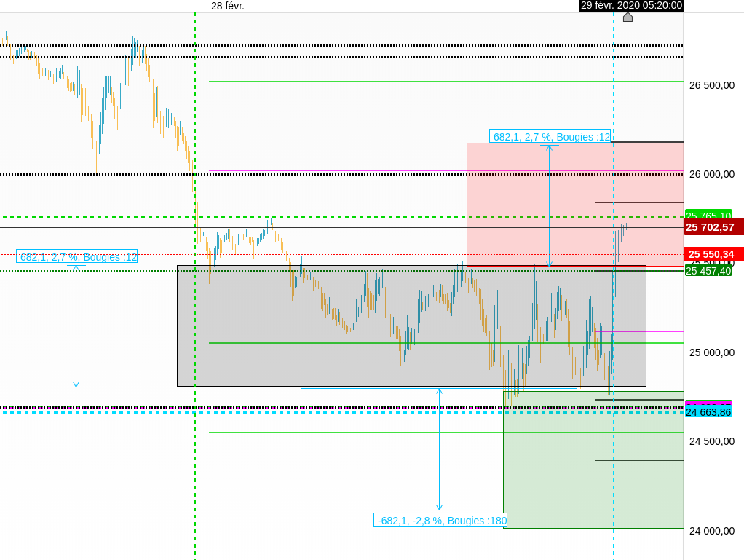Click the gray house-shaped marker on the time axis

pos(628,17)
